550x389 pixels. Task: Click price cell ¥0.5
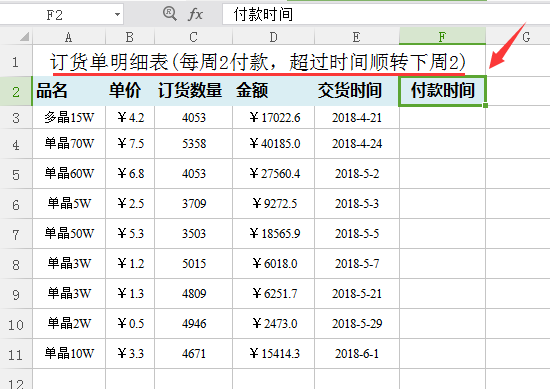coord(130,323)
